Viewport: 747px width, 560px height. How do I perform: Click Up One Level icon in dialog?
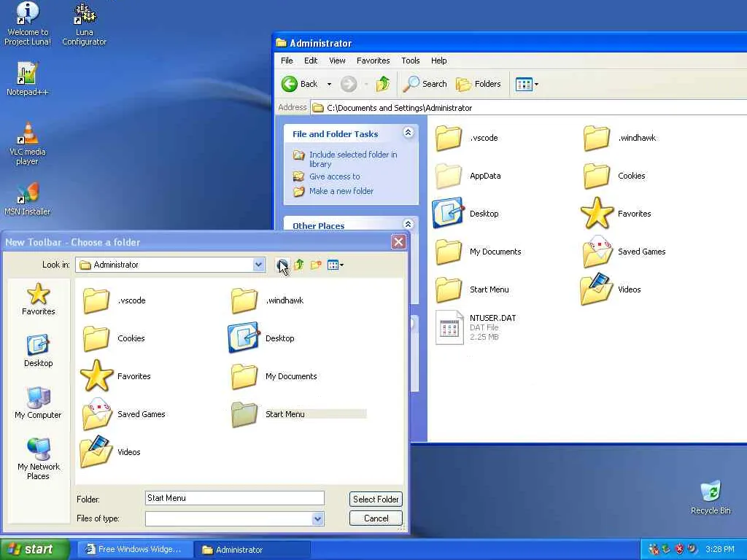pos(298,265)
